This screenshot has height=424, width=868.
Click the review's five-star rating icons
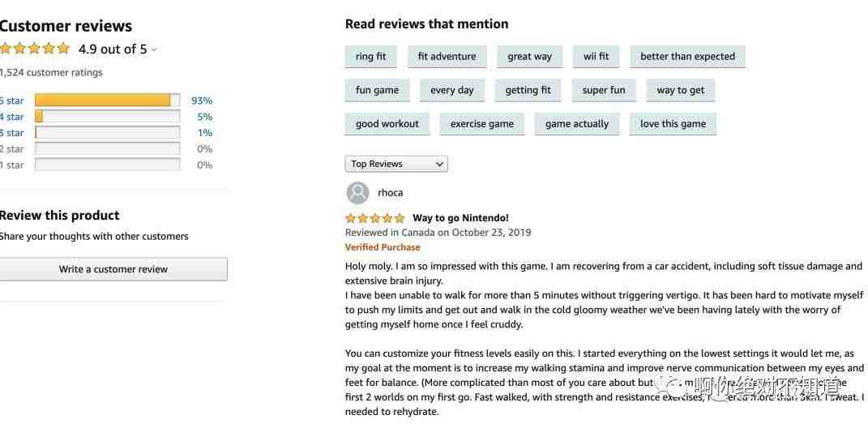(x=374, y=218)
